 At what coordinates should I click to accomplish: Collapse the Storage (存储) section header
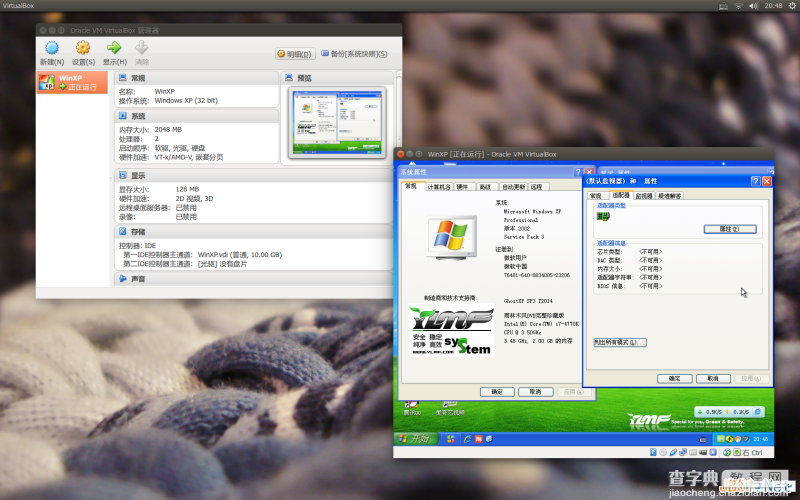[x=254, y=231]
